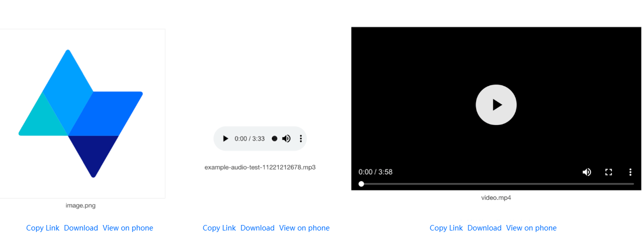This screenshot has width=644, height=242.
Task: Click the video timeline track midway
Action: [496, 184]
